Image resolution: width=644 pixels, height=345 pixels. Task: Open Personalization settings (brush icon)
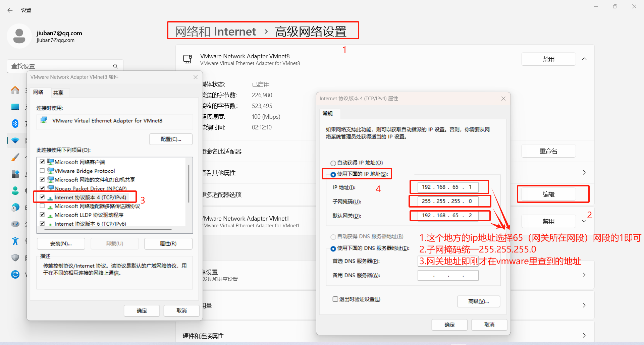click(x=15, y=157)
